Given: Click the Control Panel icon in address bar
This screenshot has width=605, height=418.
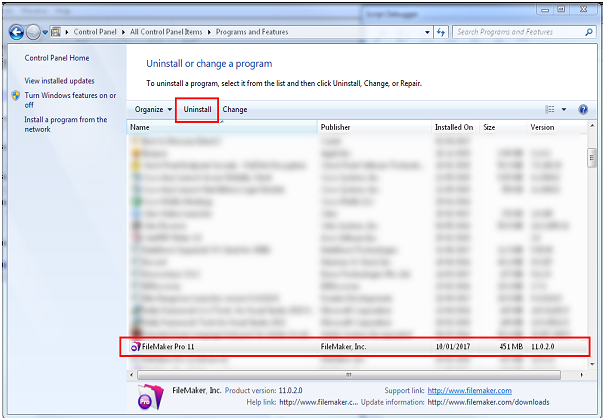Looking at the screenshot, I should [x=56, y=32].
